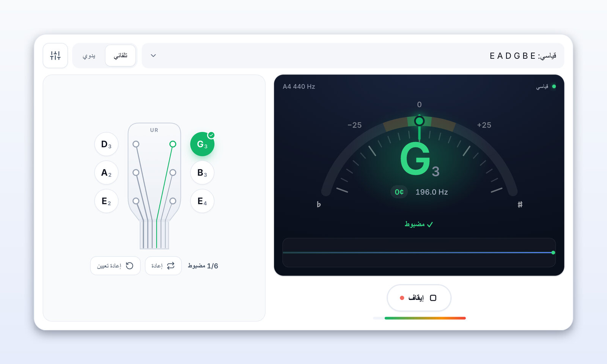Click the input level meter bar

(419, 318)
